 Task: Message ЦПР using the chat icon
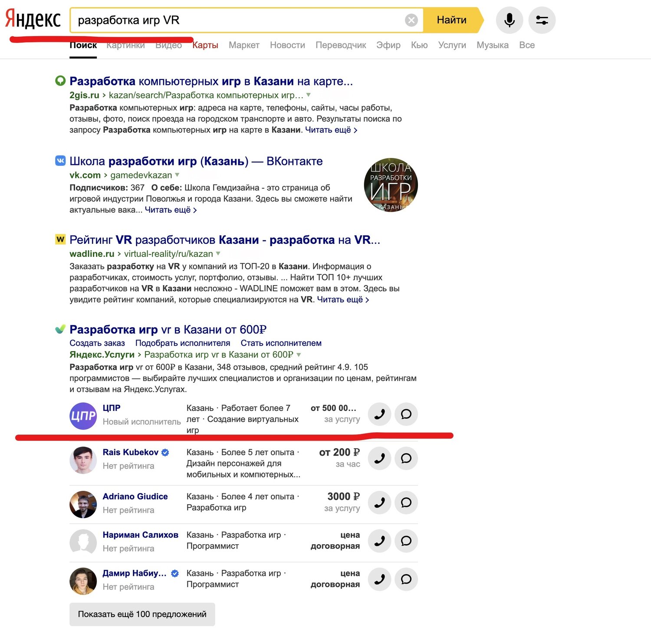406,414
